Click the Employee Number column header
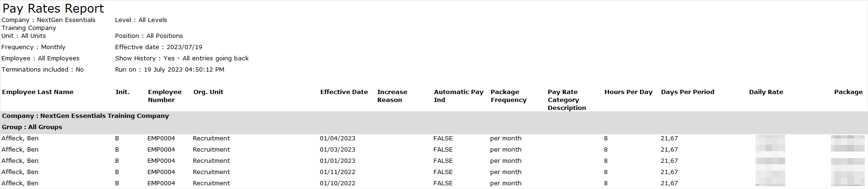The image size is (868, 189). [164, 96]
